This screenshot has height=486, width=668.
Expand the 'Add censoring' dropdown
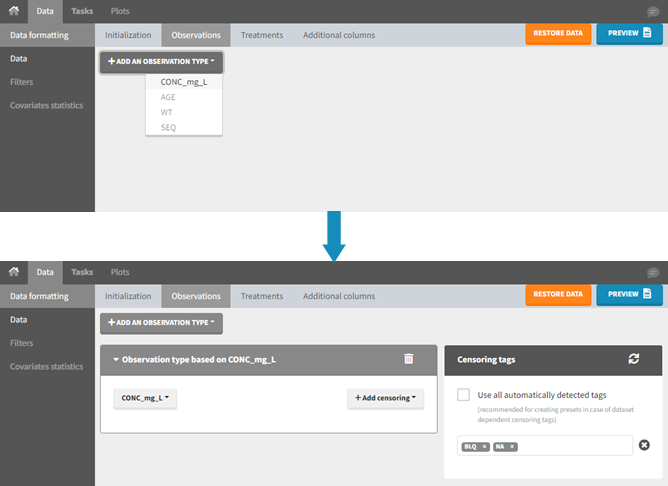385,398
